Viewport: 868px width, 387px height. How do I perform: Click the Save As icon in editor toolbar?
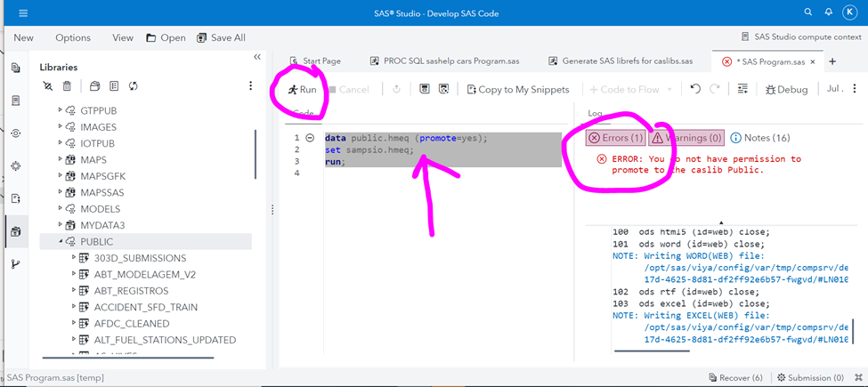(x=443, y=89)
